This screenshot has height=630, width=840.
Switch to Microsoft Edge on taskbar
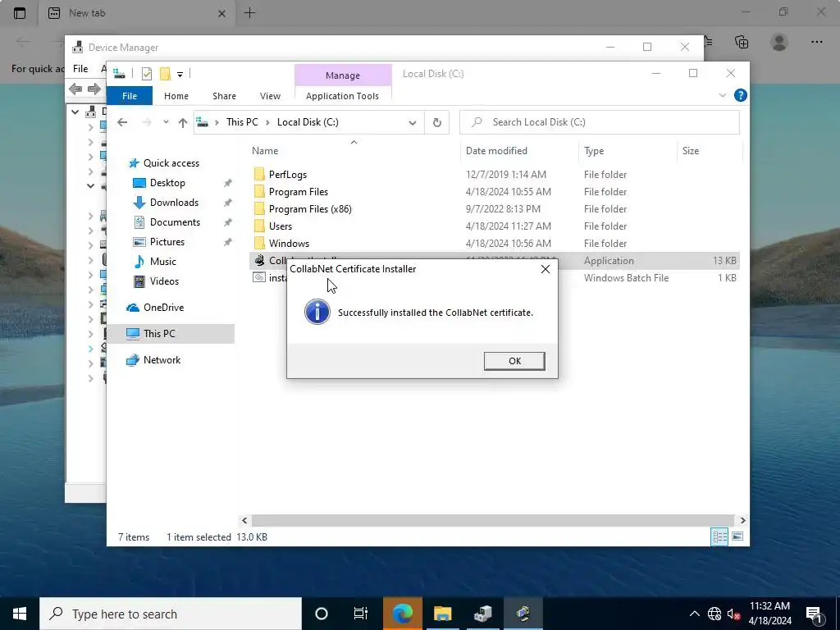point(402,614)
